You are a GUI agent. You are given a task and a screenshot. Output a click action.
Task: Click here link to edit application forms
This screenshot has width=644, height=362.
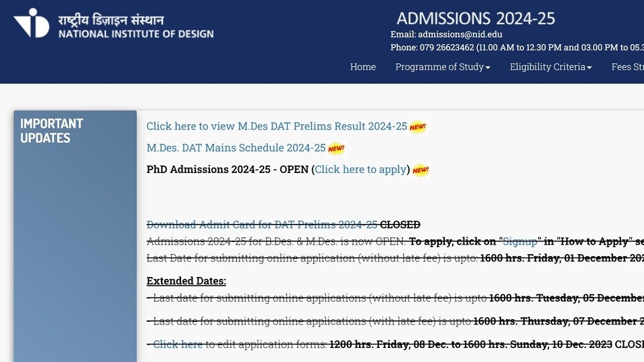(178, 344)
